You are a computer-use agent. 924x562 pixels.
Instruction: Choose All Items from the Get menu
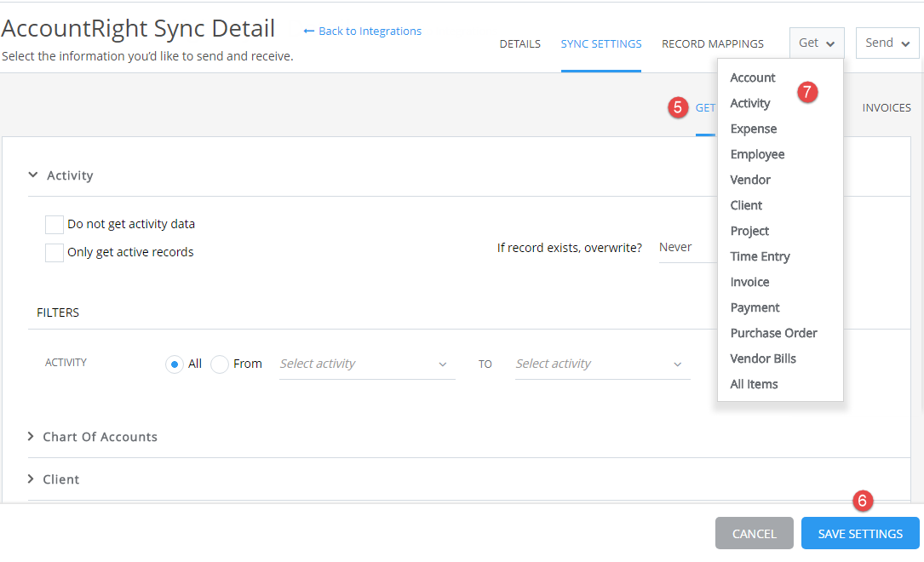(754, 384)
